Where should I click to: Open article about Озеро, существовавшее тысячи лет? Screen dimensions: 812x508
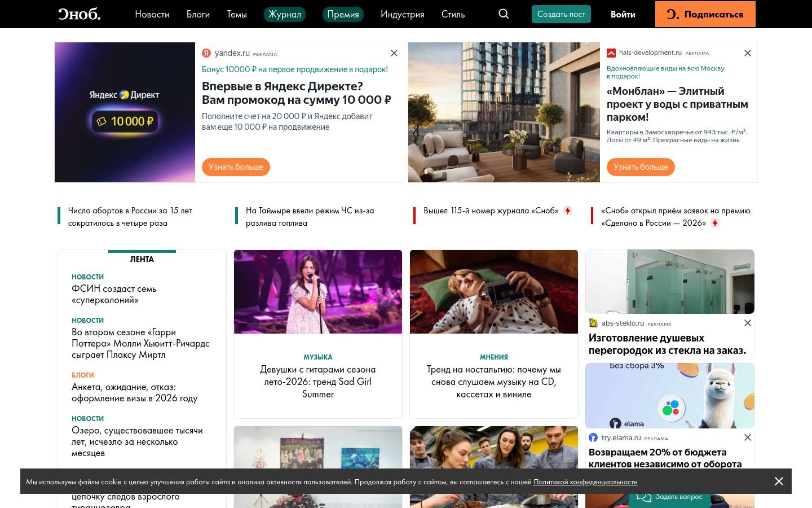tap(137, 441)
